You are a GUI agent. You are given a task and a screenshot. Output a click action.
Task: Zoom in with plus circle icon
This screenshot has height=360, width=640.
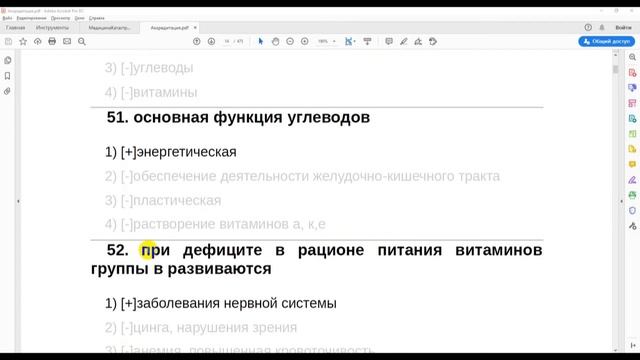pyautogui.click(x=304, y=41)
